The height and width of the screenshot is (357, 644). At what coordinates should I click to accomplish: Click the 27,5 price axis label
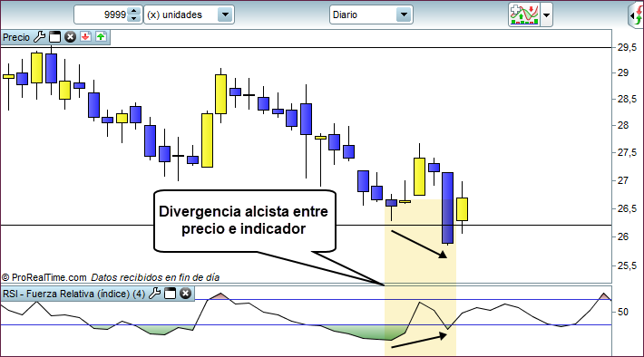pyautogui.click(x=627, y=152)
